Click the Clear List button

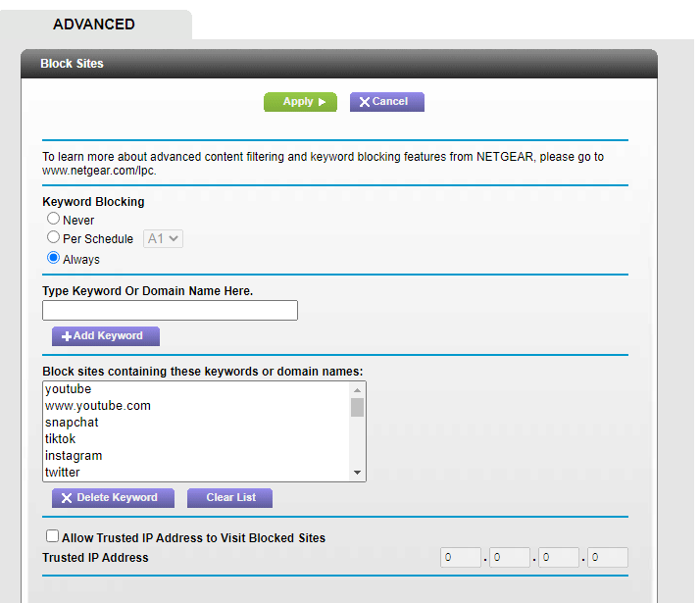pyautogui.click(x=230, y=498)
